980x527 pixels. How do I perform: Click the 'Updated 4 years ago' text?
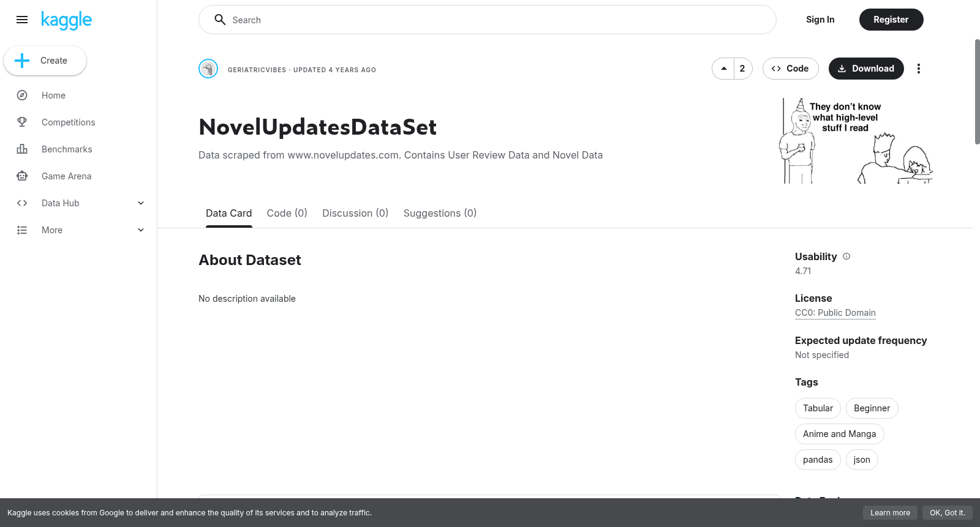[334, 70]
